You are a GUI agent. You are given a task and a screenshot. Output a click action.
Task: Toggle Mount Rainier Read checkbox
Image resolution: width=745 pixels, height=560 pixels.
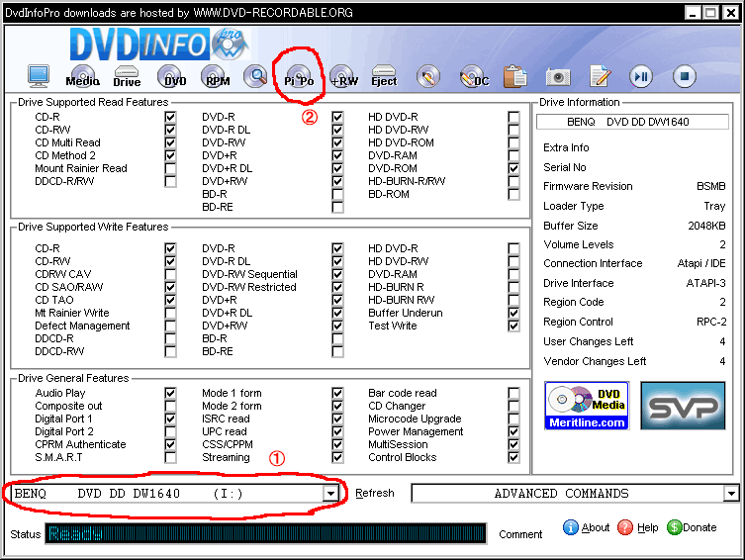tap(170, 168)
